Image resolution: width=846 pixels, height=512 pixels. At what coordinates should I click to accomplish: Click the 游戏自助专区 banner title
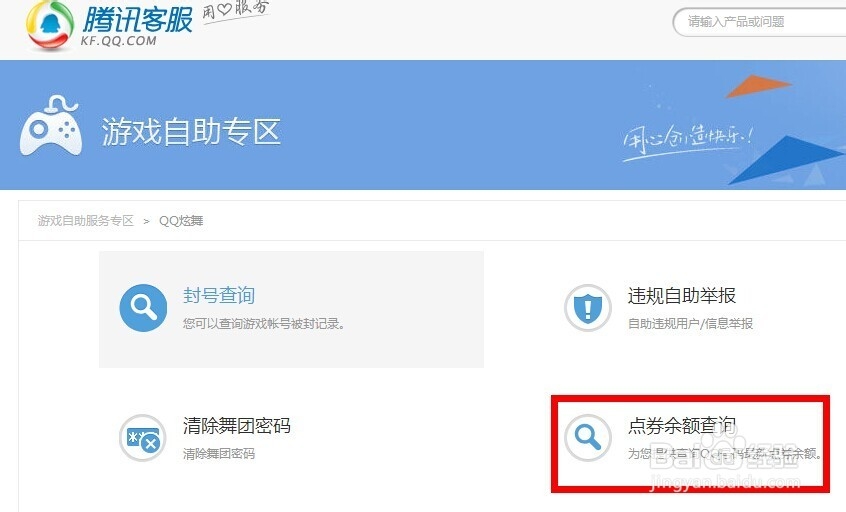click(x=191, y=132)
